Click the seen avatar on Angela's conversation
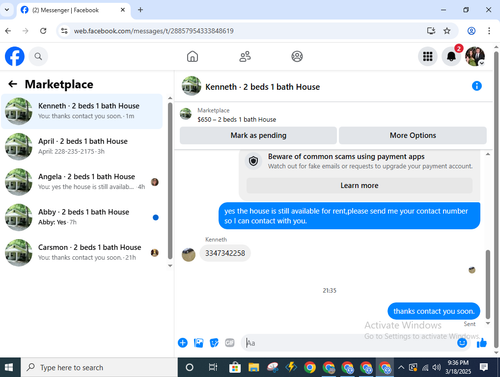This screenshot has width=500, height=377. (x=155, y=182)
